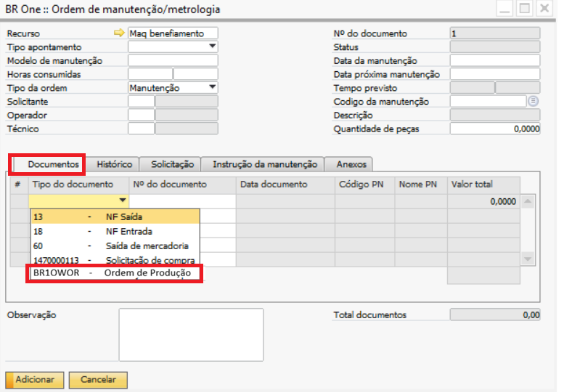Choose NF Entrada from the list
The image size is (567, 392).
[115, 231]
